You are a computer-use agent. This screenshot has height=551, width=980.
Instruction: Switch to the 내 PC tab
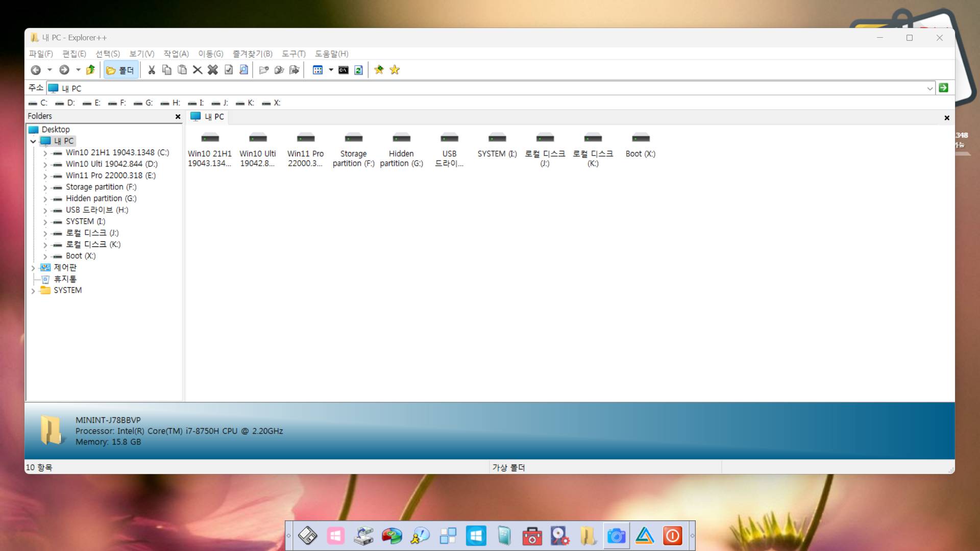click(x=207, y=117)
